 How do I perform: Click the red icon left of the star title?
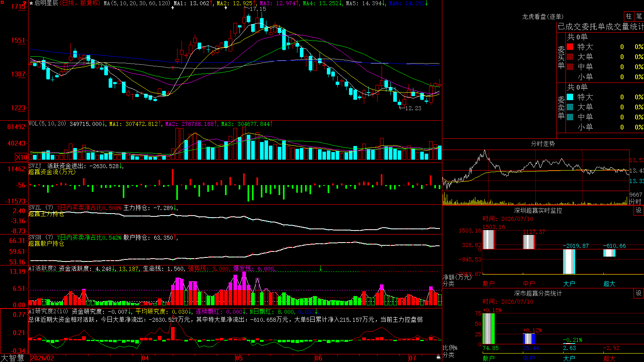coord(25,4)
